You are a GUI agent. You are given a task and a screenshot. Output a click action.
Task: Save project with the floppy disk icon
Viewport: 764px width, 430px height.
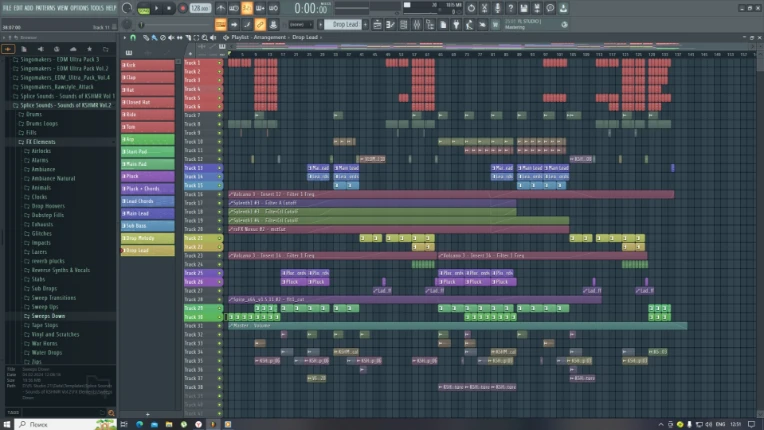click(x=524, y=8)
